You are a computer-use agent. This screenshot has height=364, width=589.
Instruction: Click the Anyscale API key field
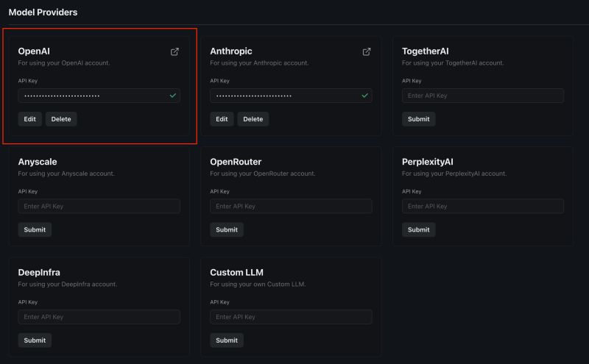99,207
